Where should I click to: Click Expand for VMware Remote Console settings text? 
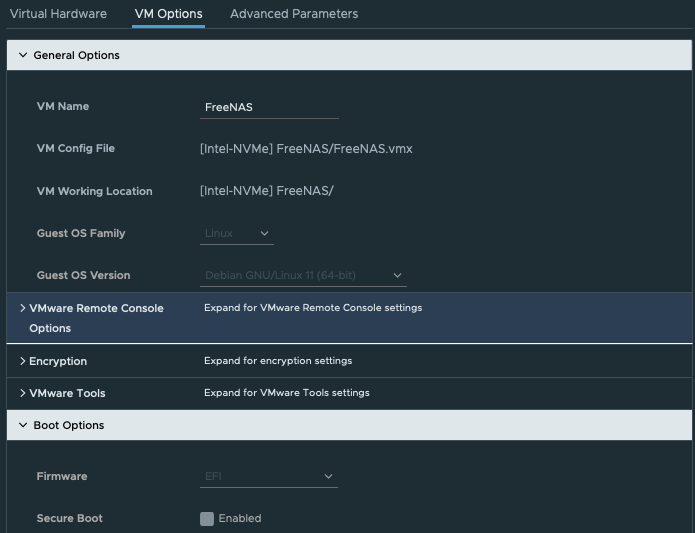[x=313, y=307]
